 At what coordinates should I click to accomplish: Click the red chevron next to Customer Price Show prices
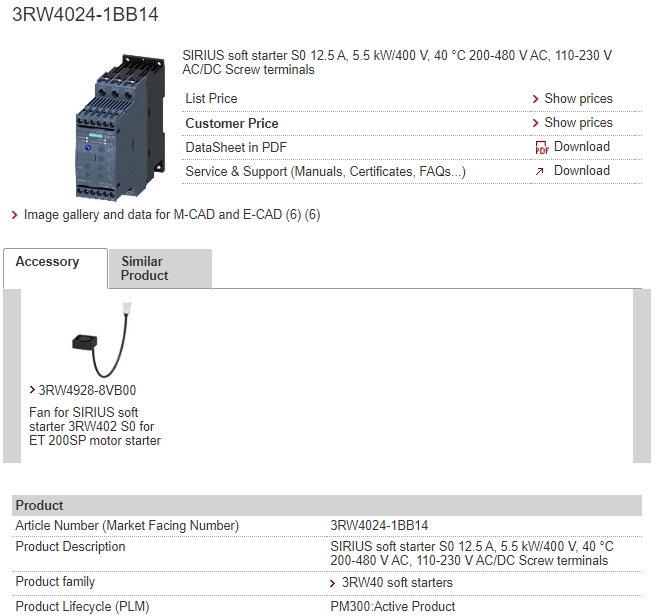click(x=535, y=123)
